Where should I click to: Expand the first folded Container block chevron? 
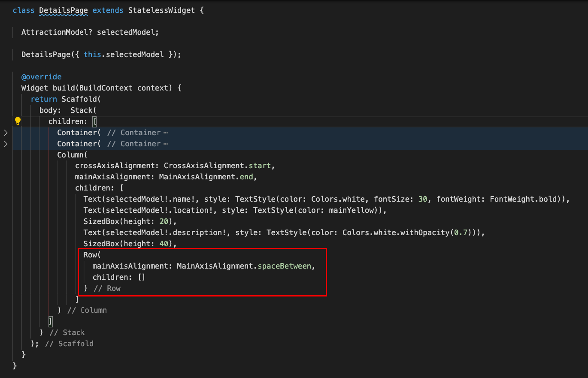(x=6, y=133)
